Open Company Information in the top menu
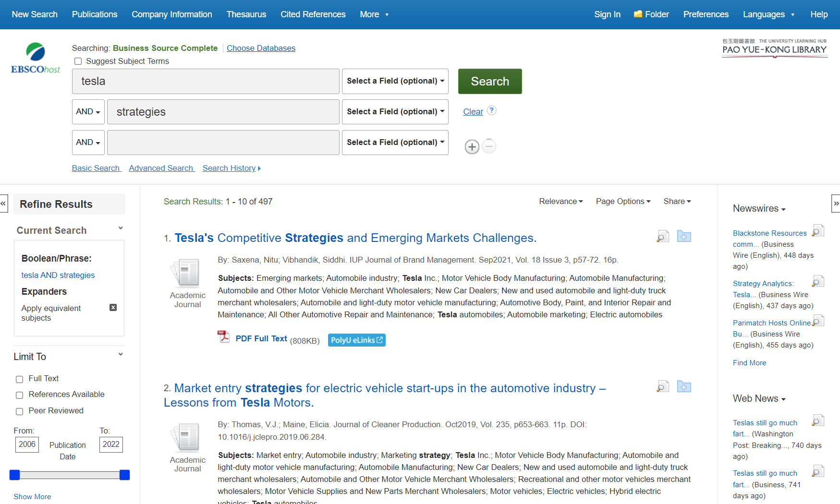 coord(172,14)
